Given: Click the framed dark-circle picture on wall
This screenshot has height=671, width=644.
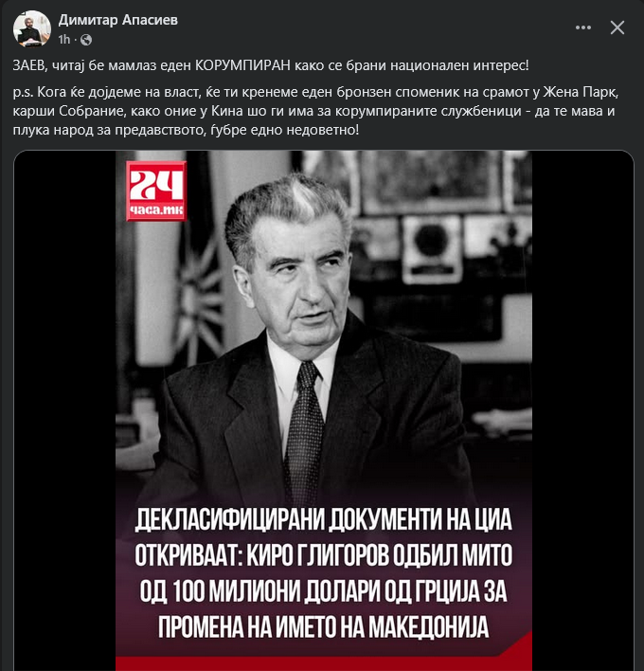Looking at the screenshot, I should coord(432,249).
